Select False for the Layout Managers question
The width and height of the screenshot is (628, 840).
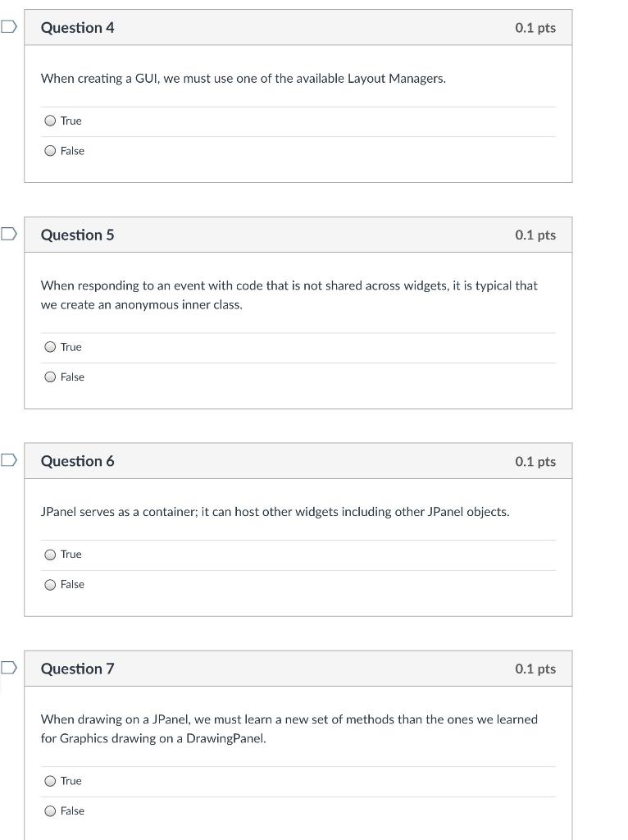[x=50, y=150]
